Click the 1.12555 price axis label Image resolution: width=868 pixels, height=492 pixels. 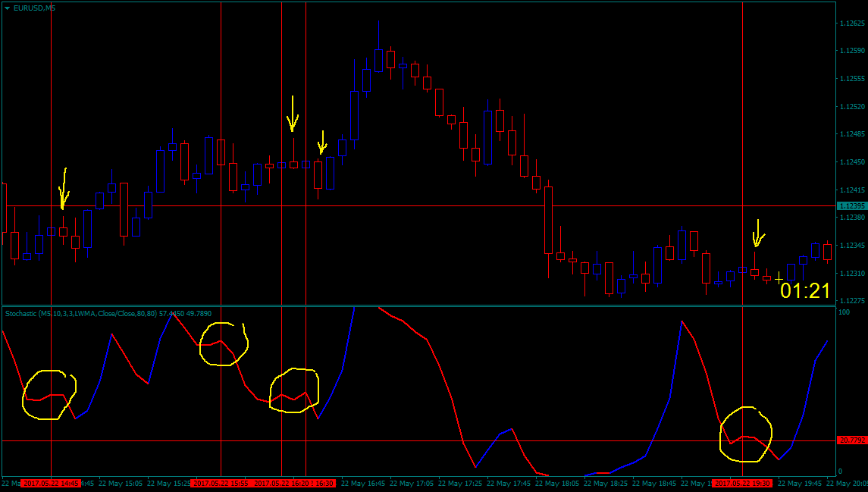[x=853, y=79]
